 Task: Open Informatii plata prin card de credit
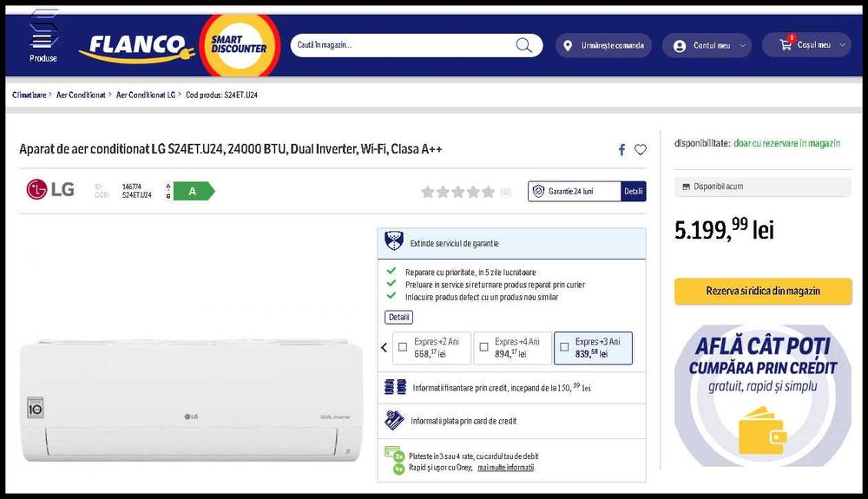[x=464, y=421]
